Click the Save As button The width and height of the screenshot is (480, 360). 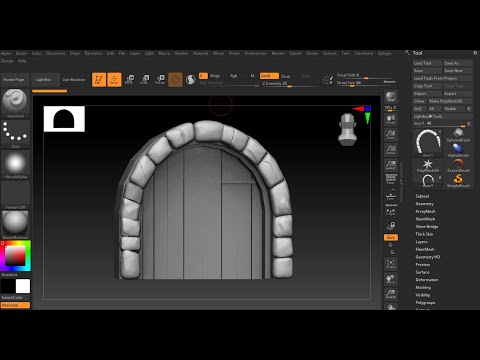pos(458,63)
